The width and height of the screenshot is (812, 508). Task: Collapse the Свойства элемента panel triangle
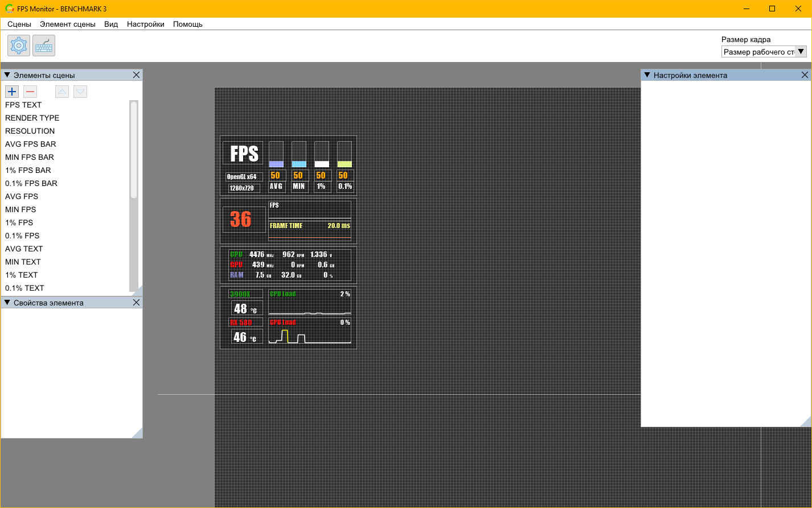pos(7,303)
